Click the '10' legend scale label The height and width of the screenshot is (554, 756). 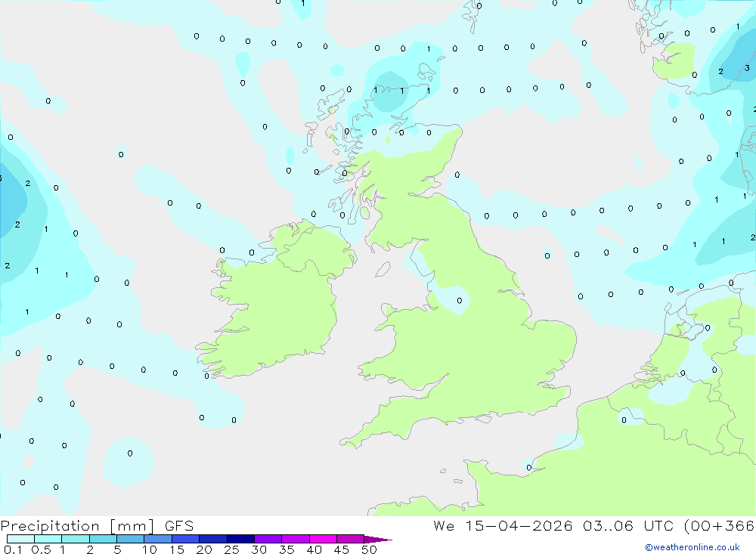[150, 549]
